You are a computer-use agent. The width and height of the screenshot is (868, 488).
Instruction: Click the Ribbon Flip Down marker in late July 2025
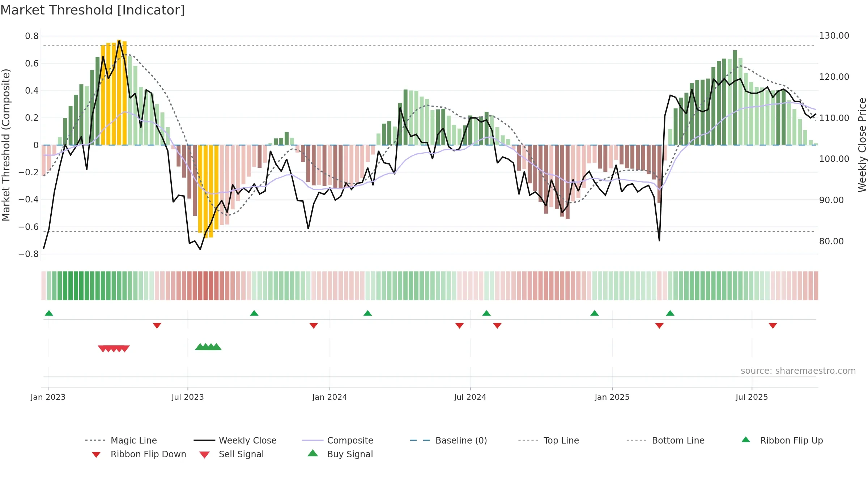[773, 326]
